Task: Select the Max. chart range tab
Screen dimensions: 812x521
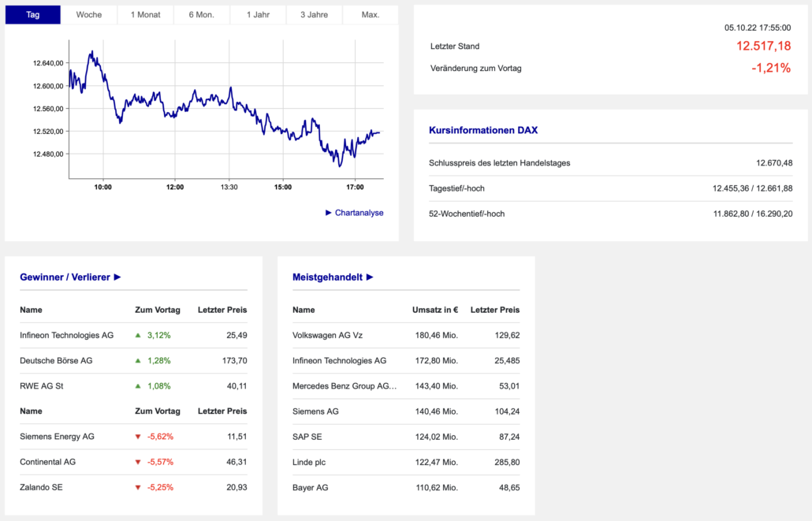Action: tap(371, 15)
